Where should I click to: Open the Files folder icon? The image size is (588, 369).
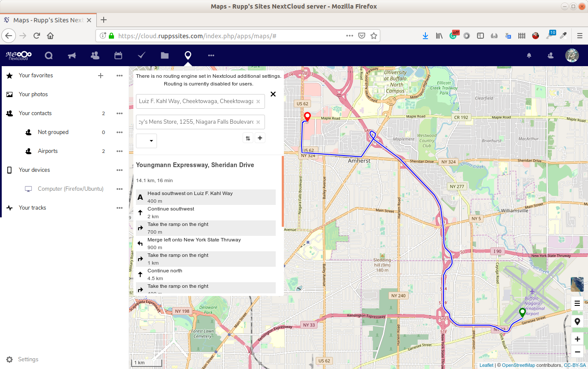(x=165, y=55)
